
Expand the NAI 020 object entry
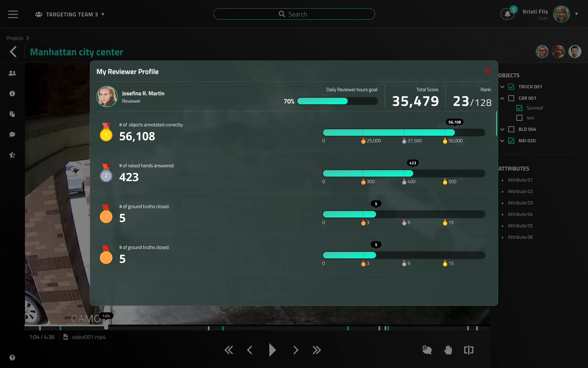pyautogui.click(x=502, y=141)
